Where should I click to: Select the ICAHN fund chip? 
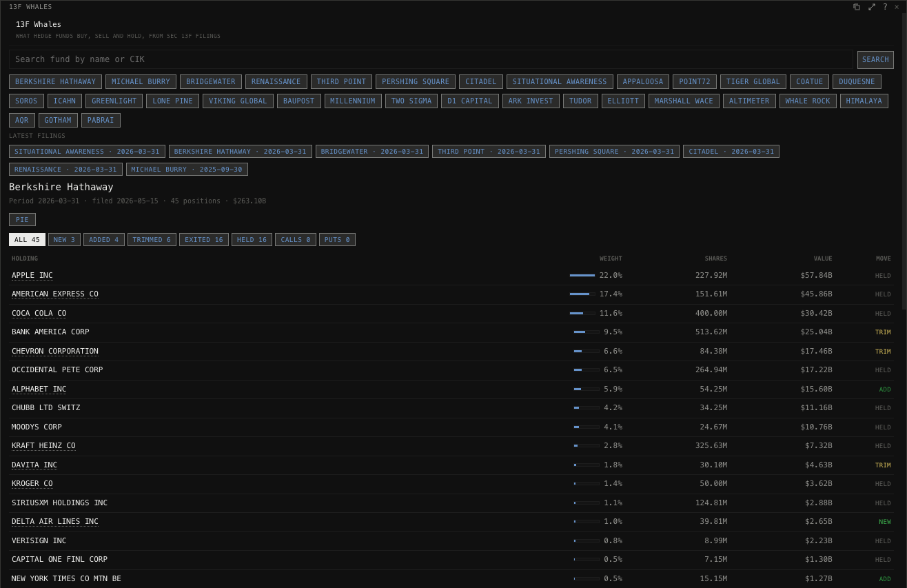pyautogui.click(x=65, y=101)
